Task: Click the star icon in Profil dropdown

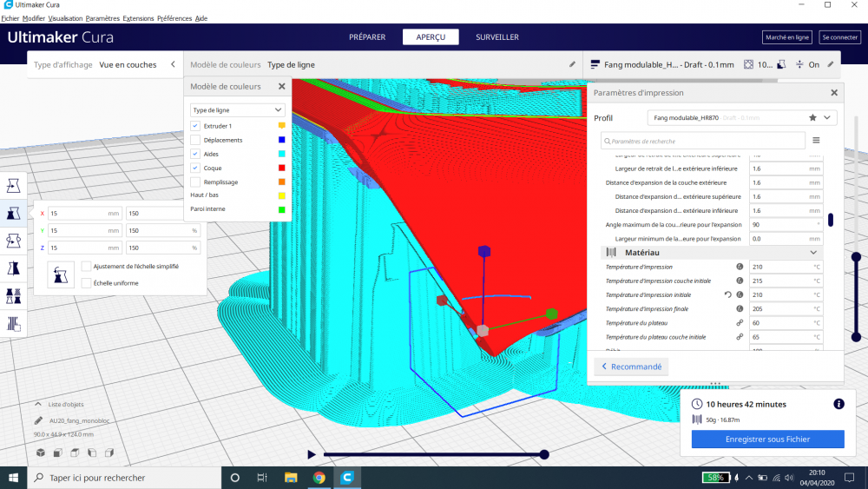Action: (812, 117)
